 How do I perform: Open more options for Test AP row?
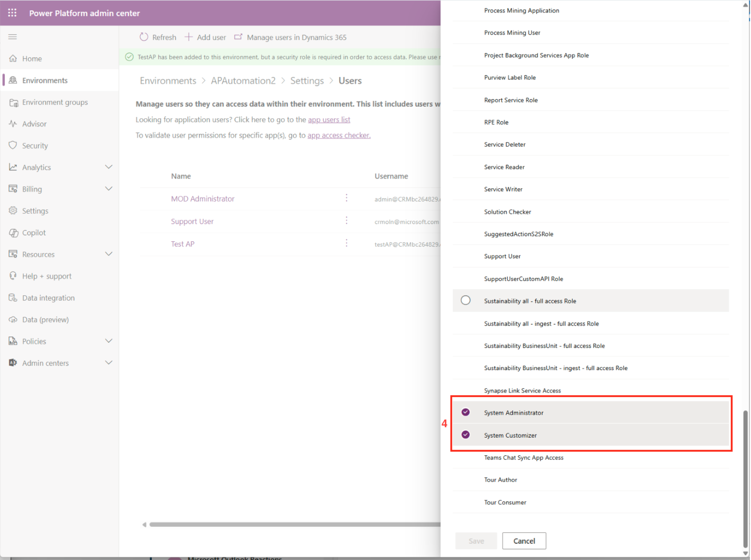347,243
